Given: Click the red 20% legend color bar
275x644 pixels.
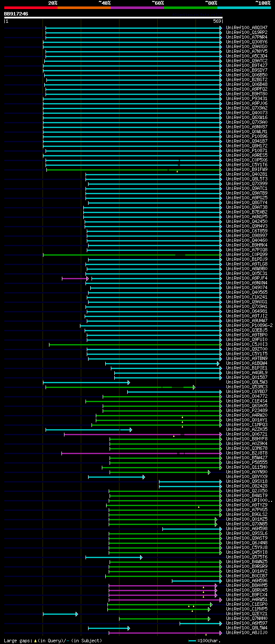Looking at the screenshot, I should tap(31, 8).
